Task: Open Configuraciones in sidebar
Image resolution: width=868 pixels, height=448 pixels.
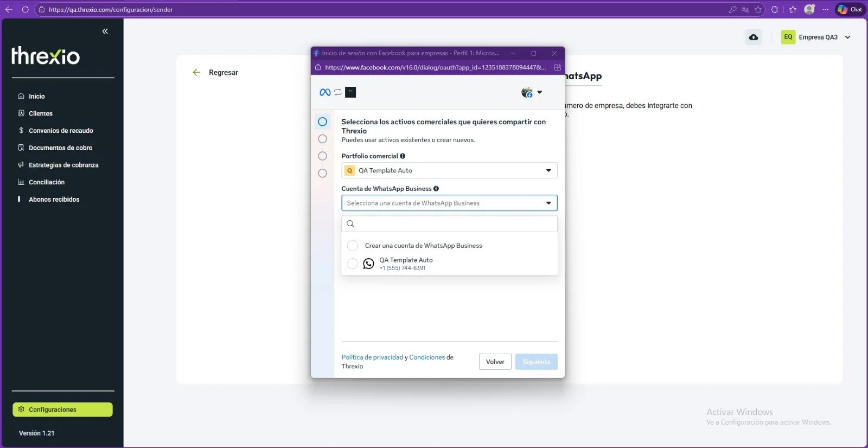Action: (62, 409)
